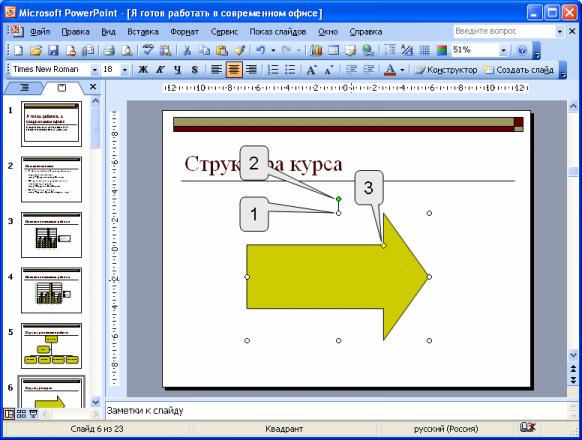Decrease indent level in formatting toolbar
This screenshot has width=582, height=440.
(x=351, y=70)
